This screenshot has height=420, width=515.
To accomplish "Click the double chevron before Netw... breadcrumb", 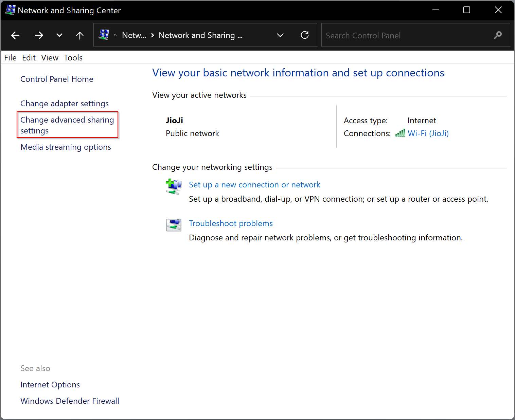I will 115,35.
